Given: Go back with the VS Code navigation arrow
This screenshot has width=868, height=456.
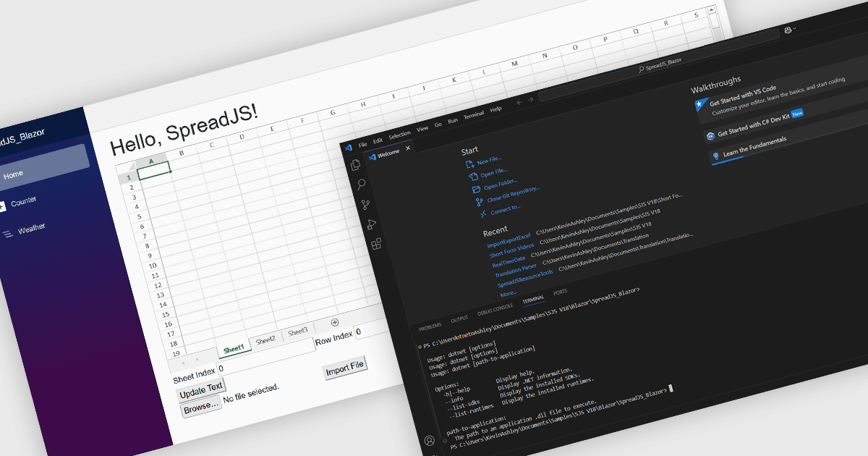Looking at the screenshot, I should [519, 102].
